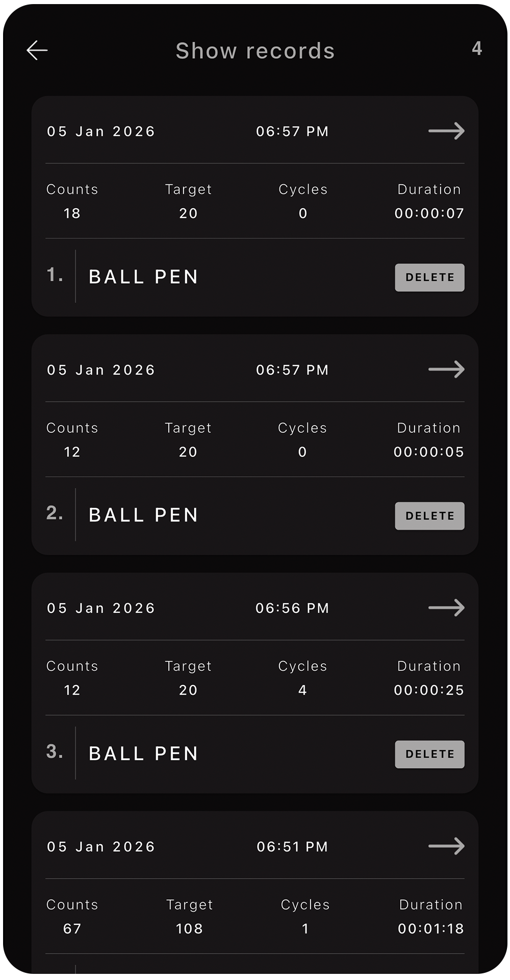Tap the Cycles value 4

coord(302,690)
